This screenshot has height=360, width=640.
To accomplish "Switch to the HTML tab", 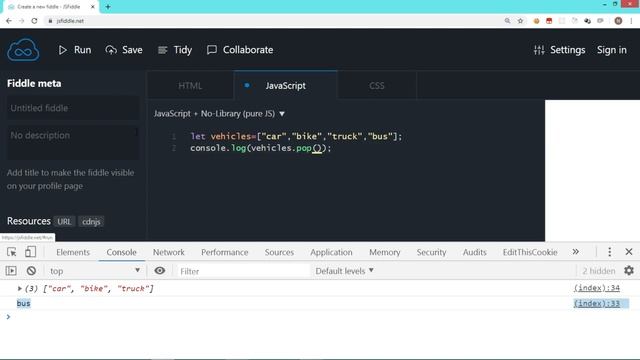I will 190,86.
